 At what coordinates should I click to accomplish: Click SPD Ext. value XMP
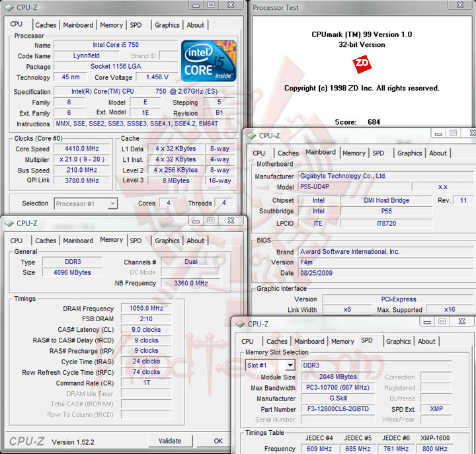pyautogui.click(x=436, y=409)
